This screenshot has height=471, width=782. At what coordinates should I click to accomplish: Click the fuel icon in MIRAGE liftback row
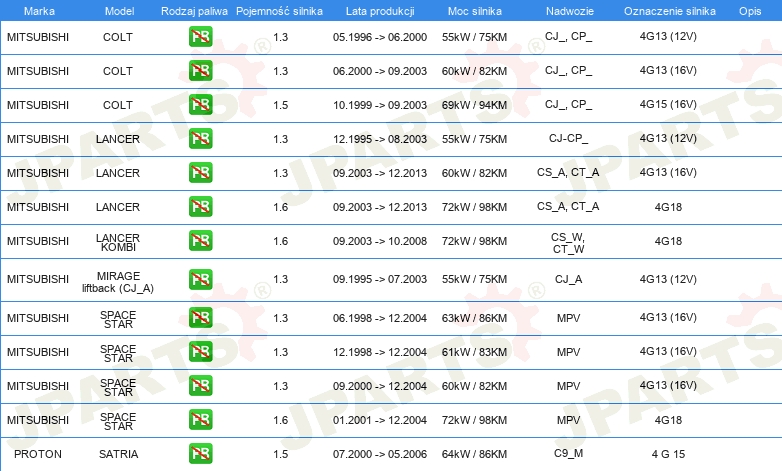pyautogui.click(x=200, y=279)
